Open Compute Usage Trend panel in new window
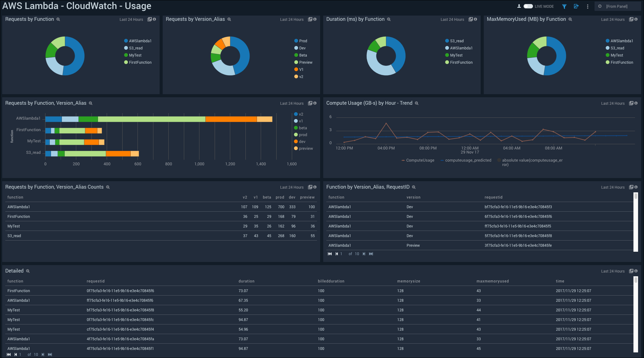Image resolution: width=644 pixels, height=358 pixels. pos(631,103)
